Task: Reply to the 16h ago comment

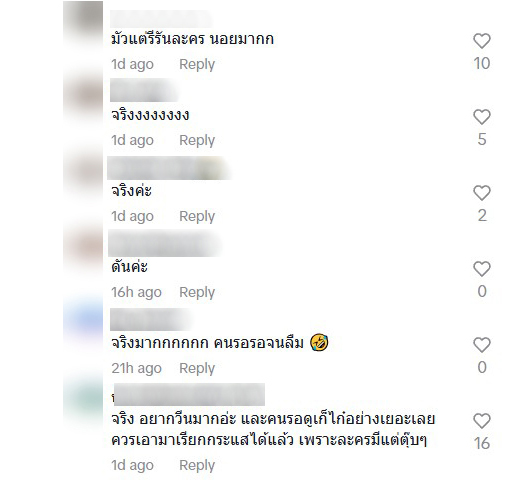Action: [x=197, y=292]
